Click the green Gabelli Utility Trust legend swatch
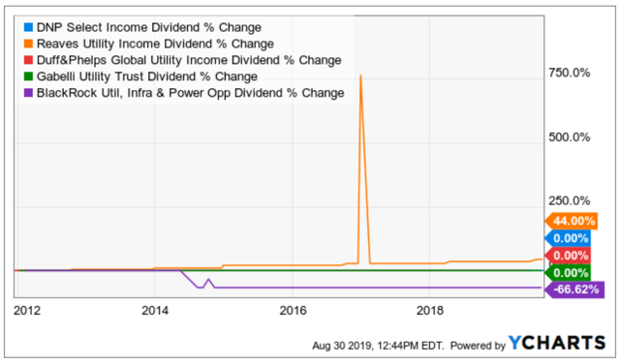 28,76
